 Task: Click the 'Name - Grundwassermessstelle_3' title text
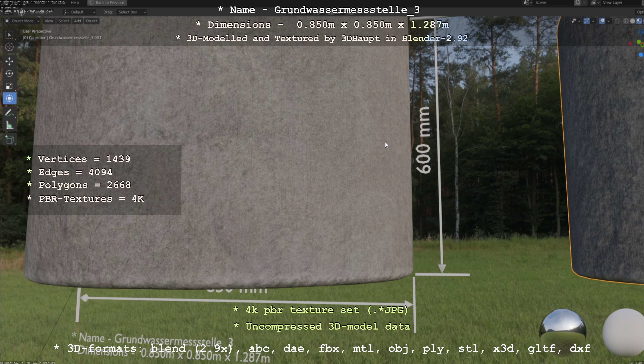point(325,10)
